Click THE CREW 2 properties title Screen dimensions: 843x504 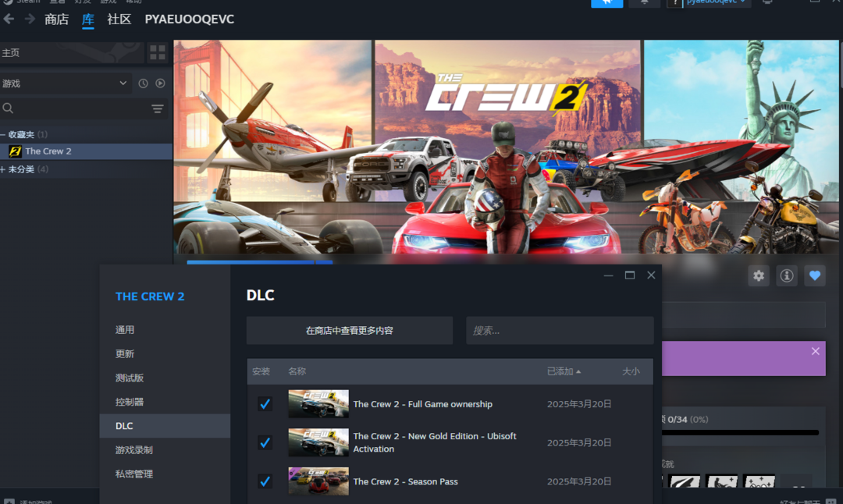coord(150,296)
